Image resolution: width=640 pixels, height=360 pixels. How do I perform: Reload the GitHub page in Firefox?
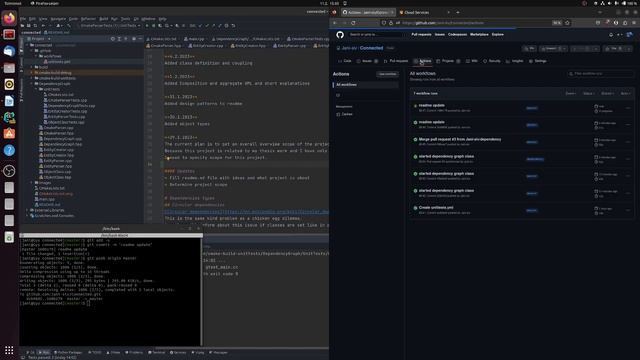[353, 23]
